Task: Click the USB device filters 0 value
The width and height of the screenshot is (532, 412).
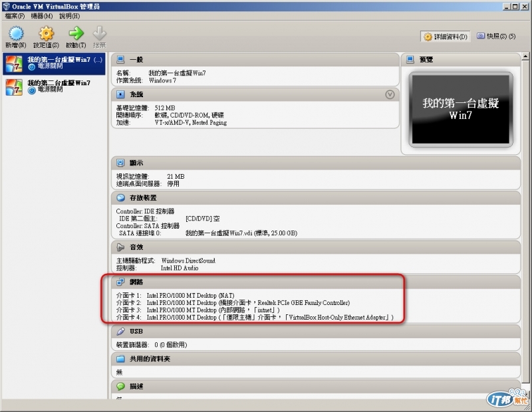Action: 171,345
